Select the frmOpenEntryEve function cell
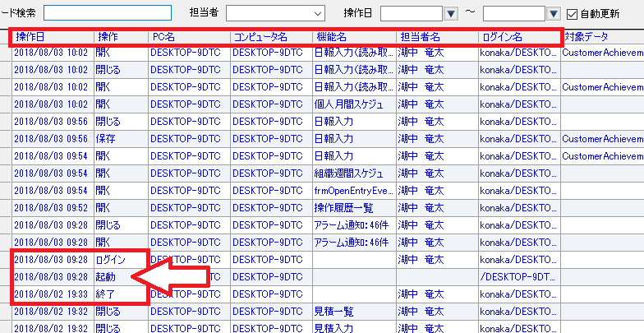The width and height of the screenshot is (644, 333). pos(352,191)
